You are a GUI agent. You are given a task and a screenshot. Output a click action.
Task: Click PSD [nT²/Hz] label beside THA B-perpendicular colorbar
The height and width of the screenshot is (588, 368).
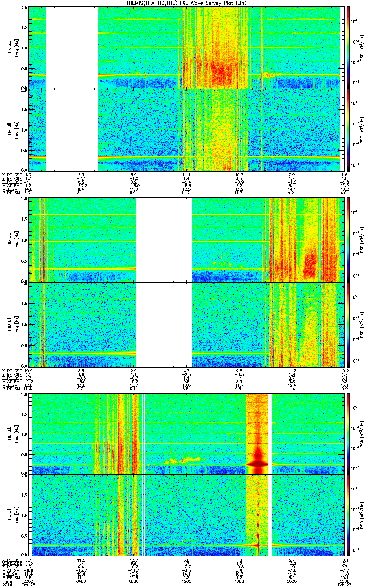click(x=362, y=48)
